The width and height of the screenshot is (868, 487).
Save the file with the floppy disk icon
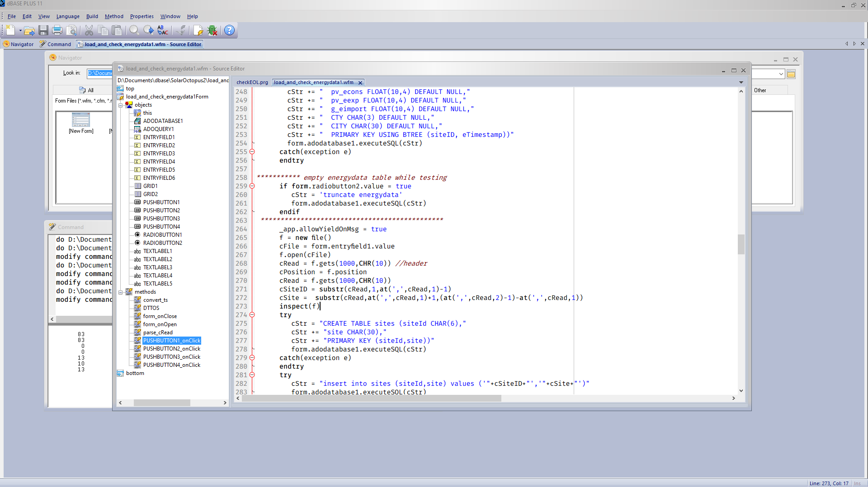43,30
